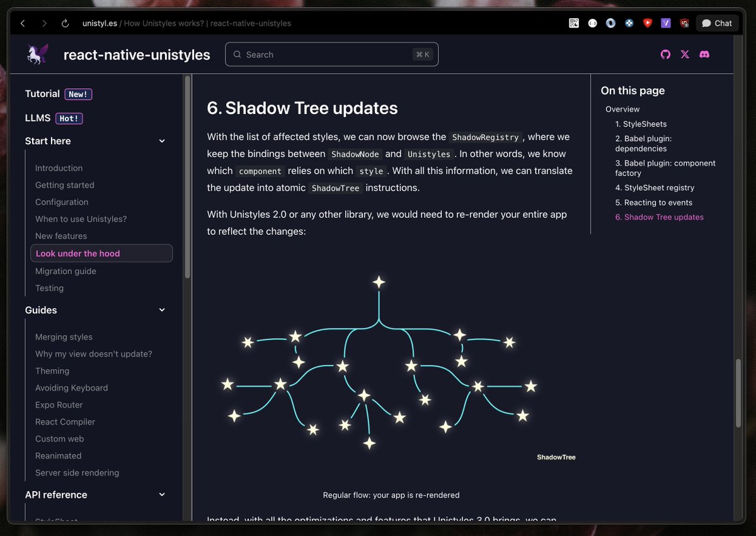Open the Introduction page

(x=59, y=168)
